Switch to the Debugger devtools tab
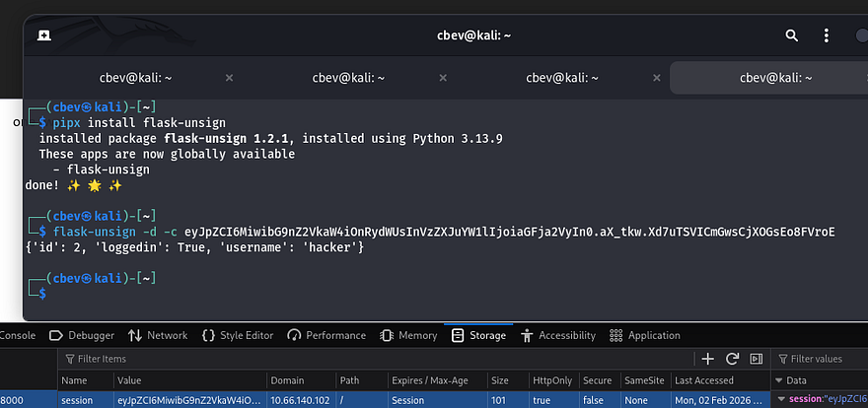The image size is (868, 408). pyautogui.click(x=83, y=335)
